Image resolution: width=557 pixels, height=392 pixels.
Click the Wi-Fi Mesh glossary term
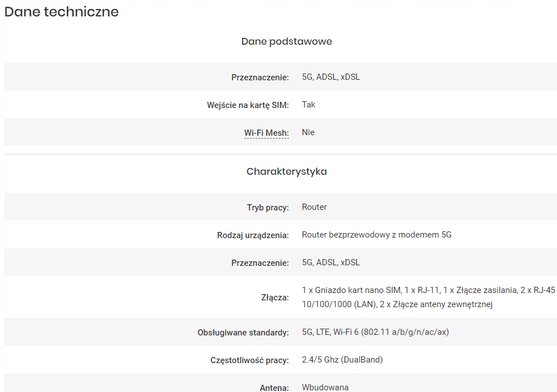click(266, 133)
